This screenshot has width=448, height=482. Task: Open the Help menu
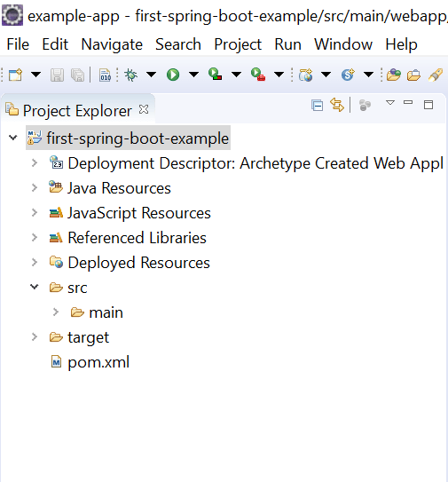(x=401, y=44)
